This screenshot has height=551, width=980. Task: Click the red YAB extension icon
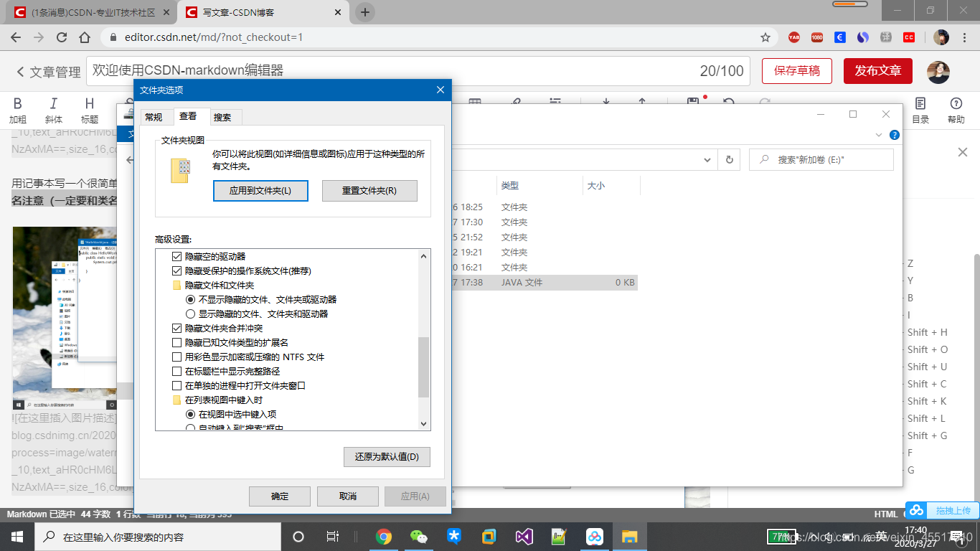[x=794, y=37]
